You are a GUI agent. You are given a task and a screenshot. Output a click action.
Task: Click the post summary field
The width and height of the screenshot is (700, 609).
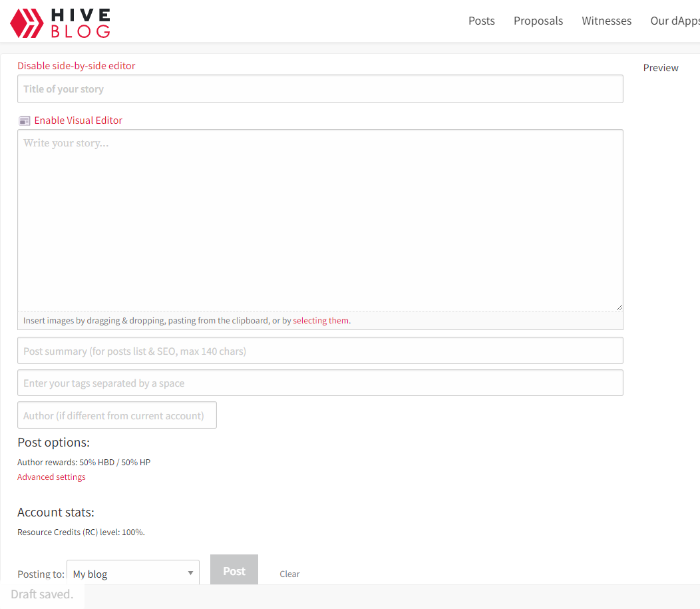click(320, 351)
